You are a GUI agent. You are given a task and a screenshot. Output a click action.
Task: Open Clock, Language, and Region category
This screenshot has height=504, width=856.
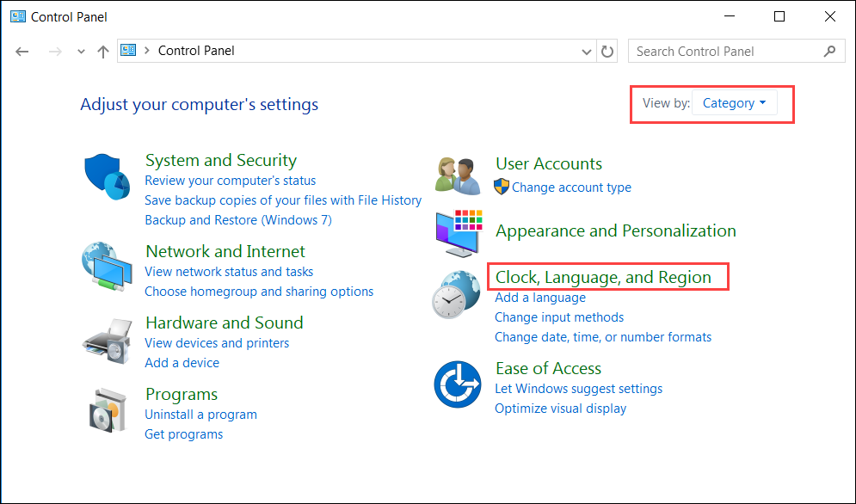[603, 277]
